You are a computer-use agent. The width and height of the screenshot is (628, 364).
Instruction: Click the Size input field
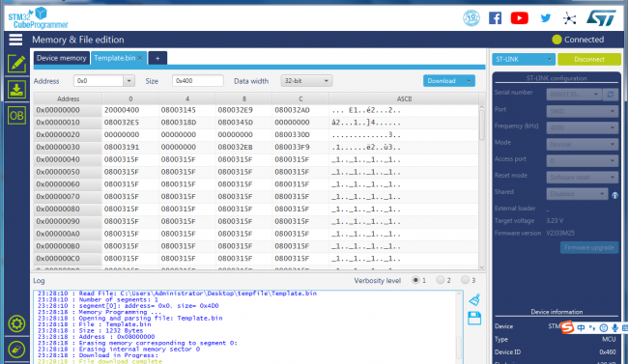point(197,81)
